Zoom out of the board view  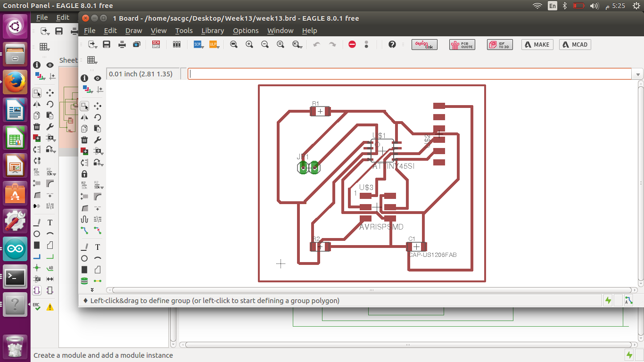coord(265,44)
